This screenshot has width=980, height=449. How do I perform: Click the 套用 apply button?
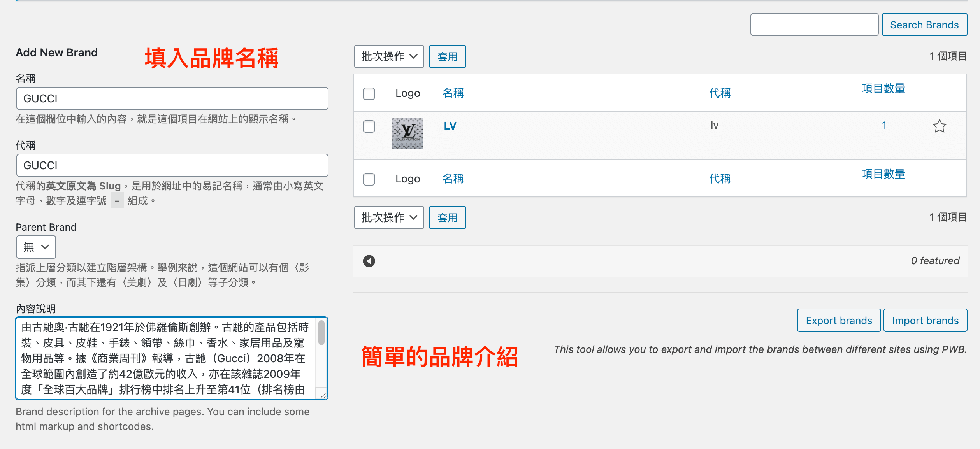pos(448,56)
